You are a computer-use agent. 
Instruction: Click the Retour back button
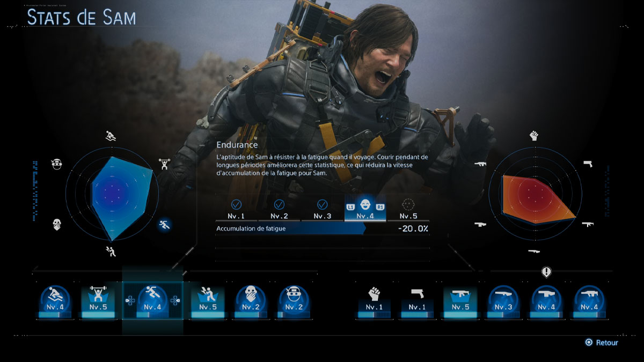[602, 343]
